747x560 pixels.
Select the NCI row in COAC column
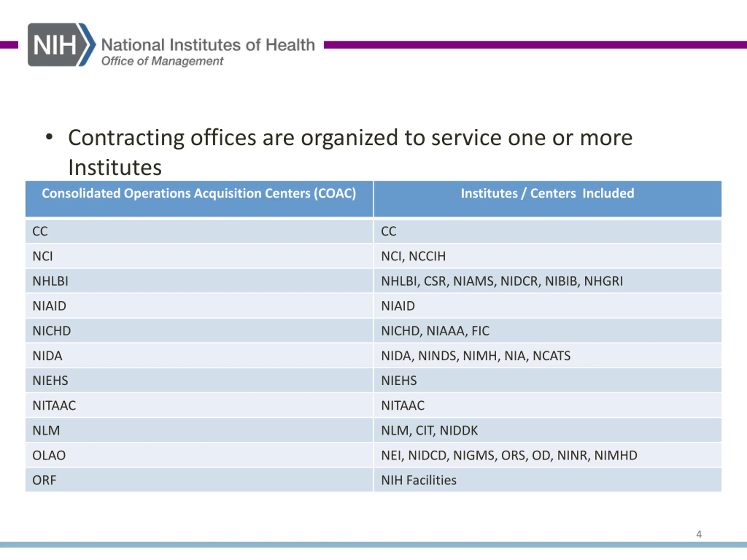(x=43, y=256)
